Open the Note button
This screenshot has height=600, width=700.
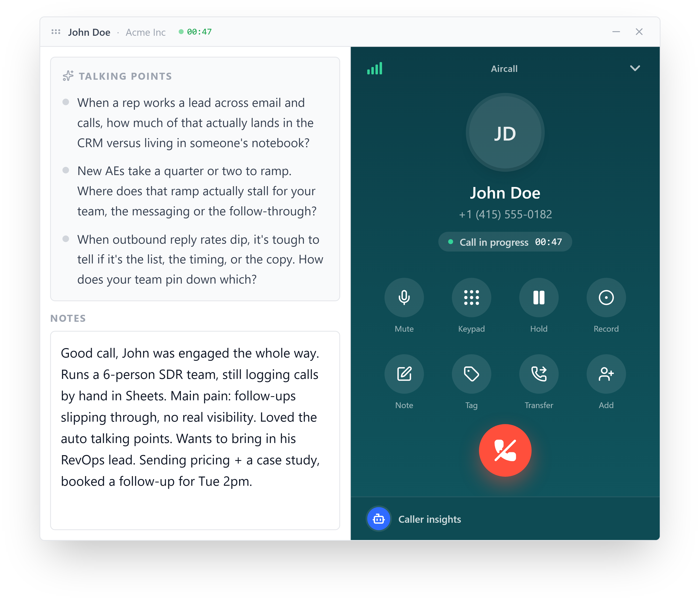pos(404,374)
